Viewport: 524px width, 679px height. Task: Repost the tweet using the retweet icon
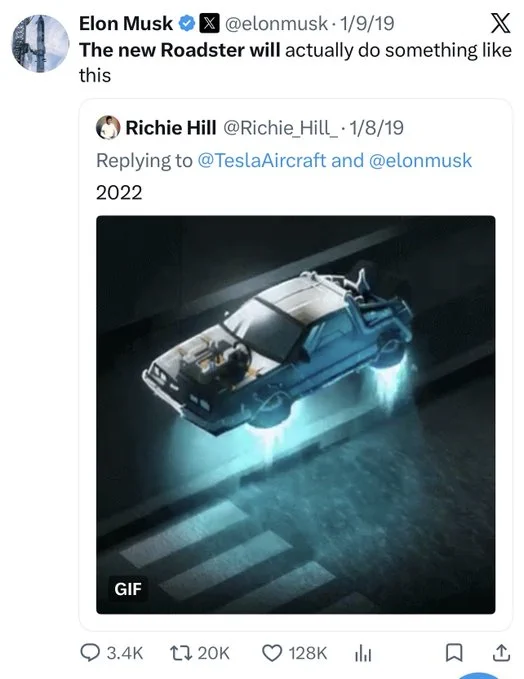181,653
